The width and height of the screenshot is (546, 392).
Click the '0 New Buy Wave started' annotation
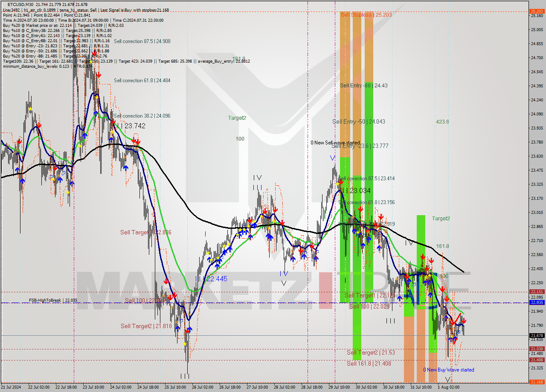point(449,370)
